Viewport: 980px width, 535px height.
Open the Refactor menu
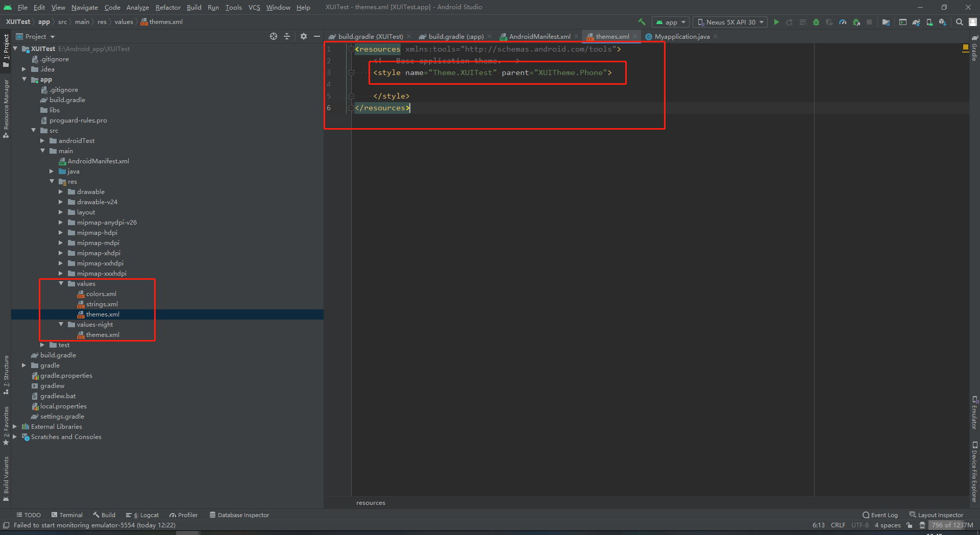coord(168,7)
